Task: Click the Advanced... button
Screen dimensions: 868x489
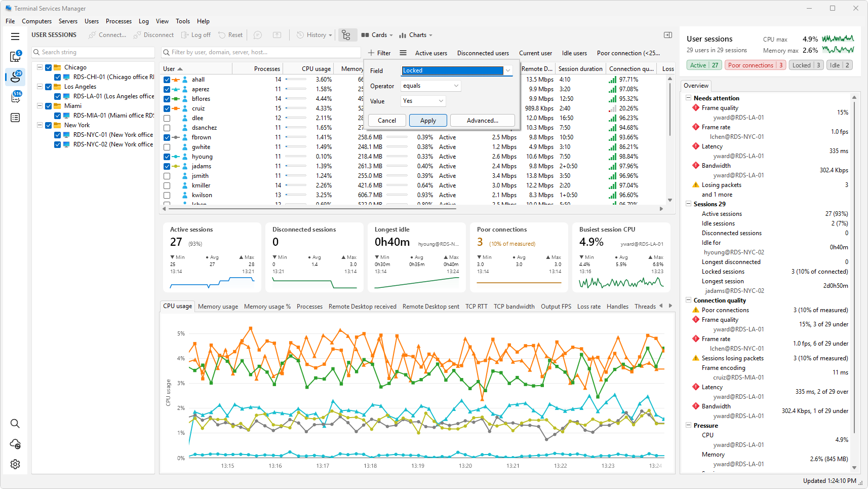Action: pos(482,120)
